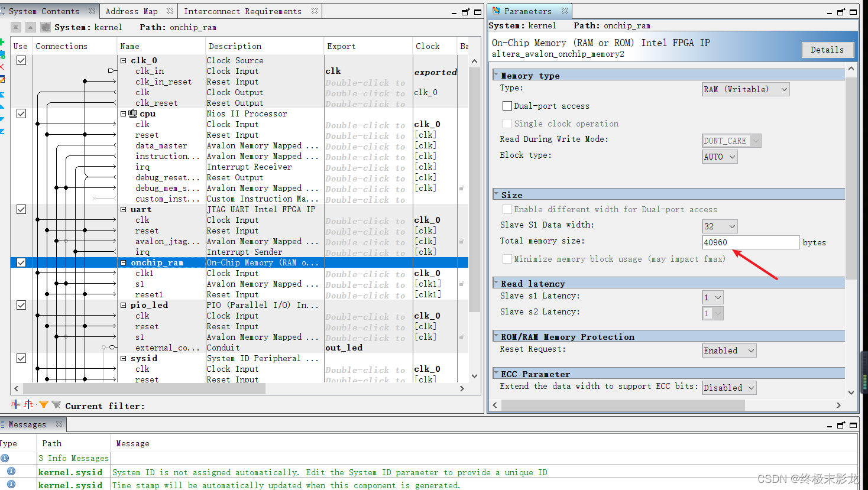Click the info icon on '3 Info Messages' row
Viewport: 868px width, 490px height.
click(5, 458)
